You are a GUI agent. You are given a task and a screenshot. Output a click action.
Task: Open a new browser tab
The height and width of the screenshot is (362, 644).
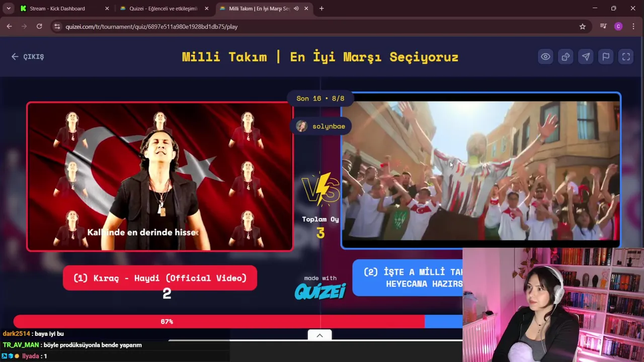321,9
